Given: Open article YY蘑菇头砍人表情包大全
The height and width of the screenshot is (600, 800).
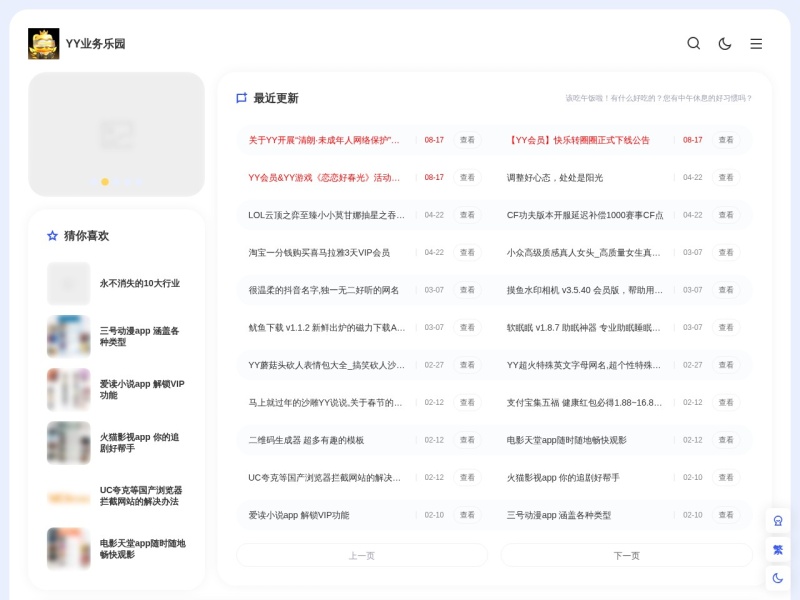Looking at the screenshot, I should (327, 365).
